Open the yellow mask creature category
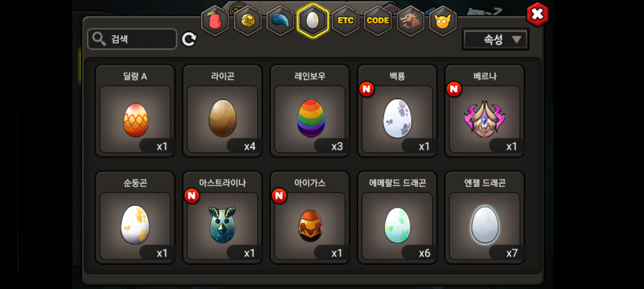644x289 pixels. [x=443, y=21]
